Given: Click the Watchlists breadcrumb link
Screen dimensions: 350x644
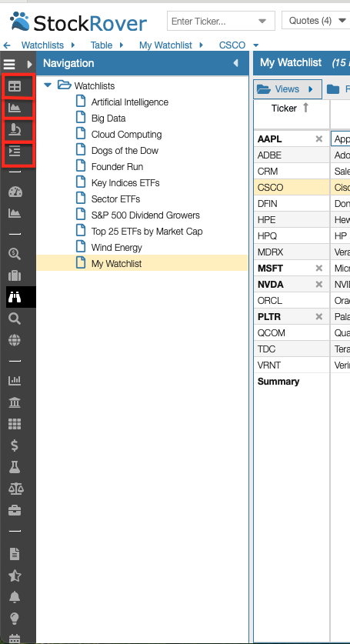Looking at the screenshot, I should (42, 45).
